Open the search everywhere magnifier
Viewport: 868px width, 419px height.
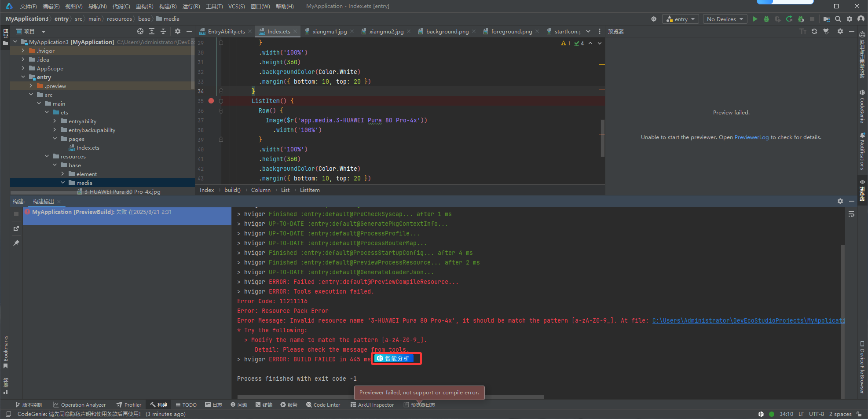(838, 19)
